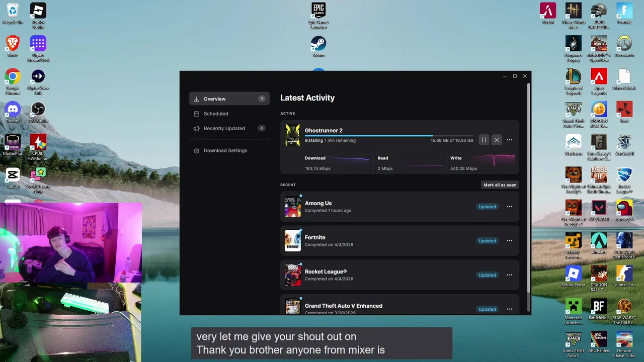Select the Rust desktop icon
644x362 pixels.
click(x=624, y=112)
